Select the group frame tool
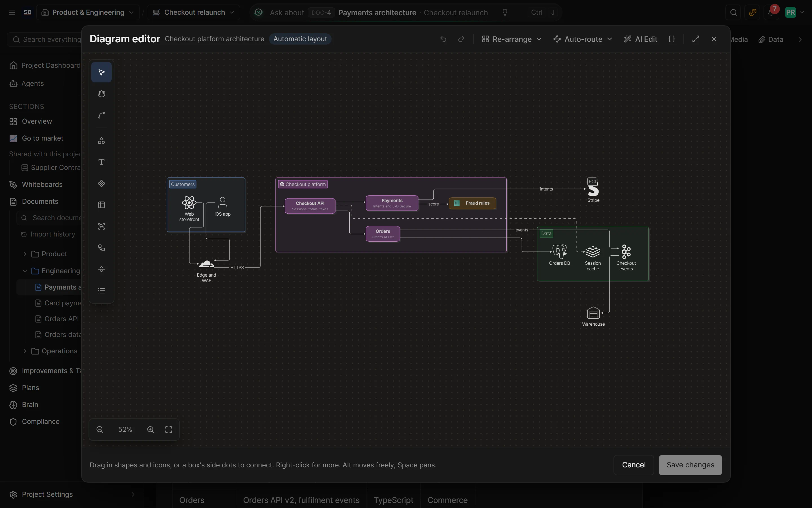Screen dimensions: 812x508 pyautogui.click(x=101, y=226)
